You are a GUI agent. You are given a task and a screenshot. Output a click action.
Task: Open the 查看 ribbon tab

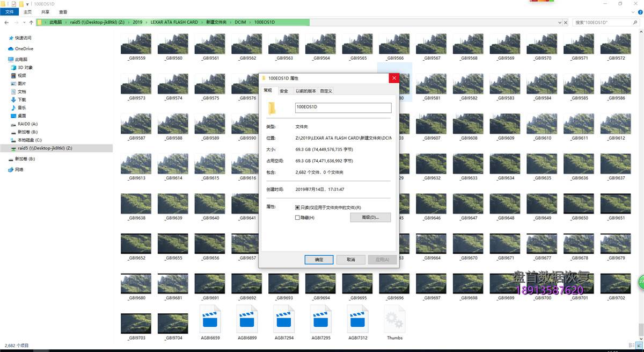pos(63,12)
